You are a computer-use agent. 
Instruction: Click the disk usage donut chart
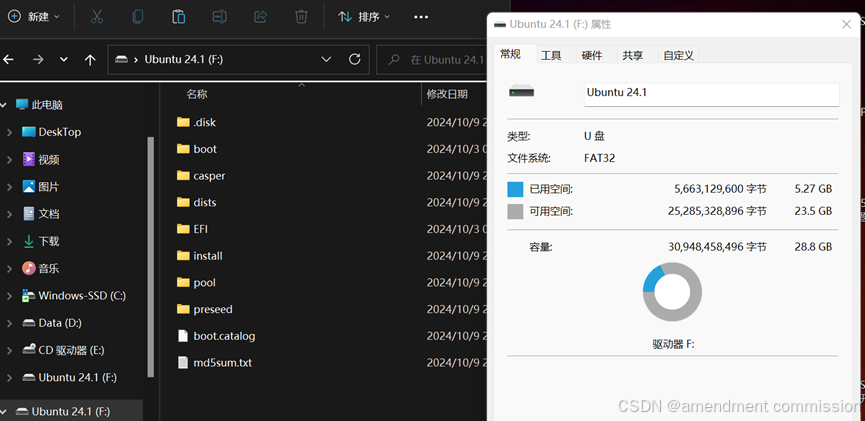click(x=672, y=292)
